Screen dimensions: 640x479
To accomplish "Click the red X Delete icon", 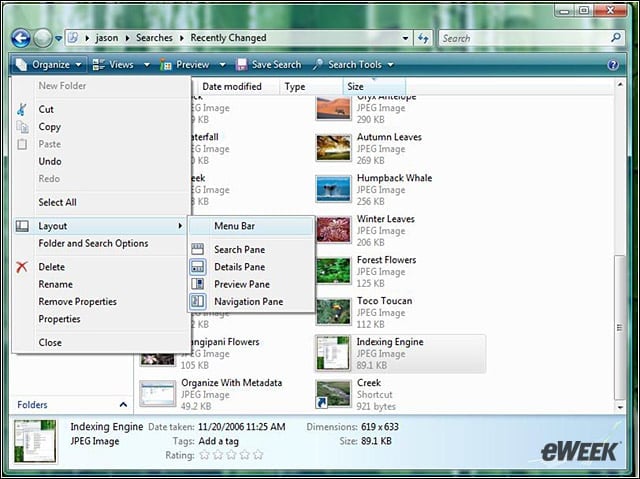I will (x=22, y=267).
